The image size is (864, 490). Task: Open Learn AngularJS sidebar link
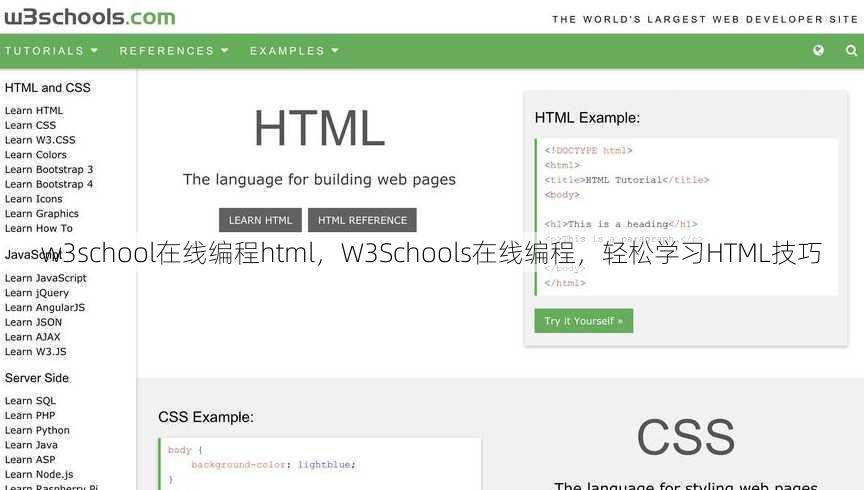45,308
